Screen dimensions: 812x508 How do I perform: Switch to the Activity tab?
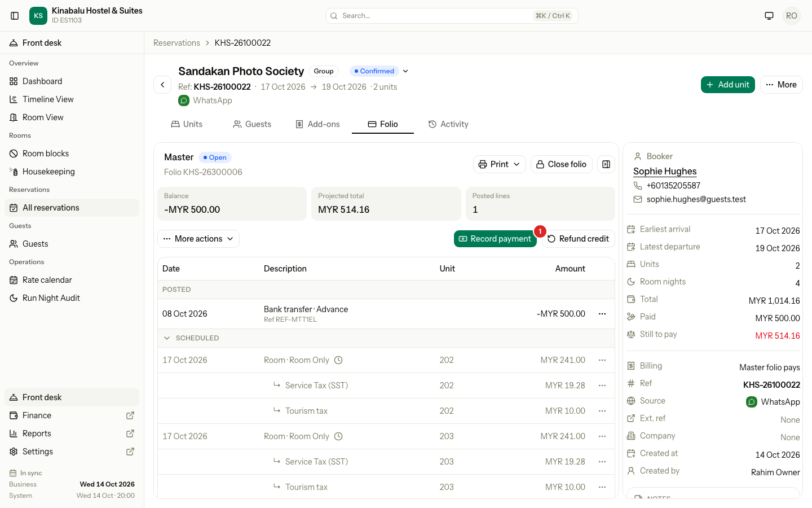pos(448,124)
